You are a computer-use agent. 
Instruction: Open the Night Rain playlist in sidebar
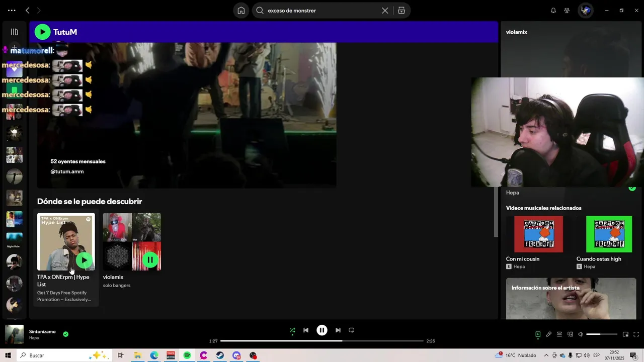point(14,240)
